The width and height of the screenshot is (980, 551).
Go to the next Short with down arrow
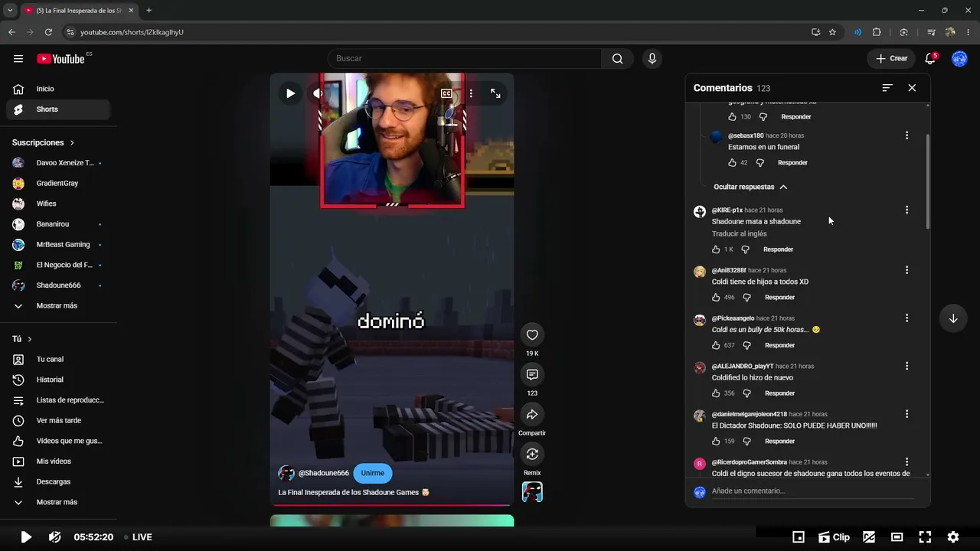953,318
